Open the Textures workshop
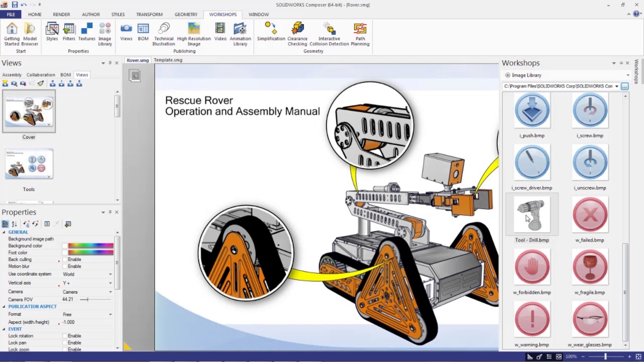Viewport: 644px width, 362px height. point(87,32)
